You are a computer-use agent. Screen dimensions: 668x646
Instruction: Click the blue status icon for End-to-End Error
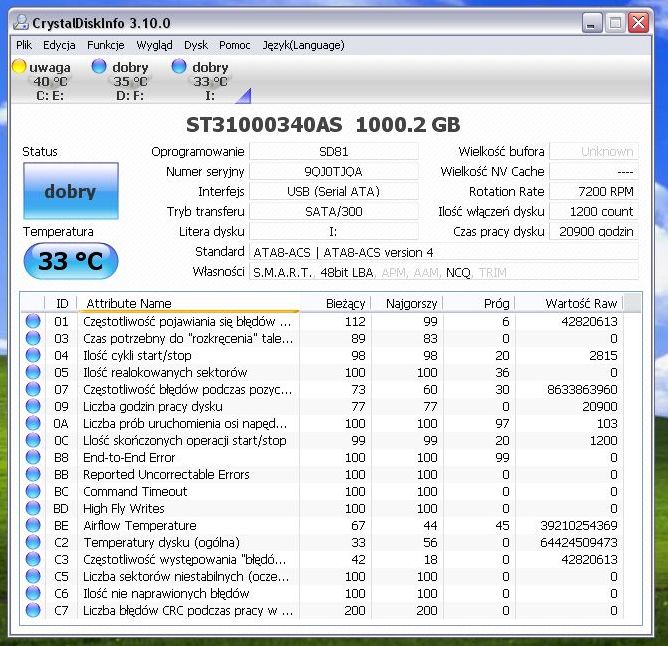pyautogui.click(x=33, y=458)
